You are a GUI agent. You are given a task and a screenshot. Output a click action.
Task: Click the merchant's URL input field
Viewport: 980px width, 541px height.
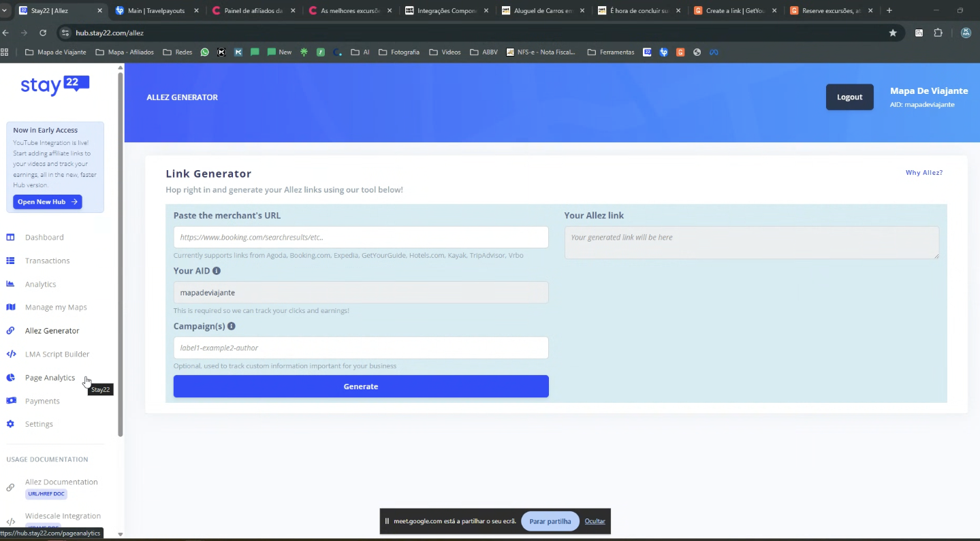click(361, 237)
